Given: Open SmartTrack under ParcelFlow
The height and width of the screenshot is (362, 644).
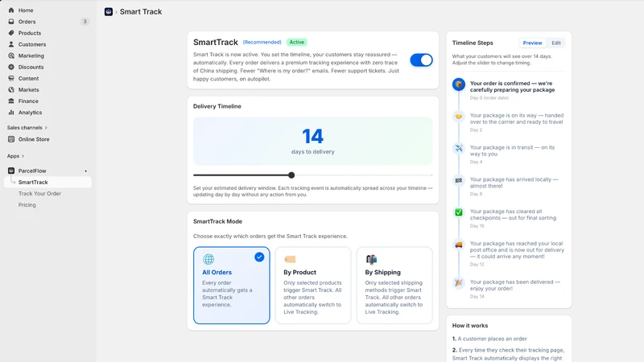Looking at the screenshot, I should [x=47, y=183].
